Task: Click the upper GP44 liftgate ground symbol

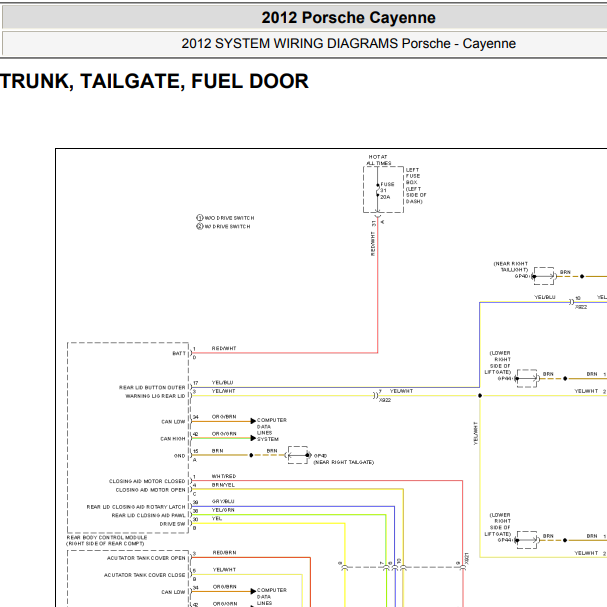Action: (527, 378)
